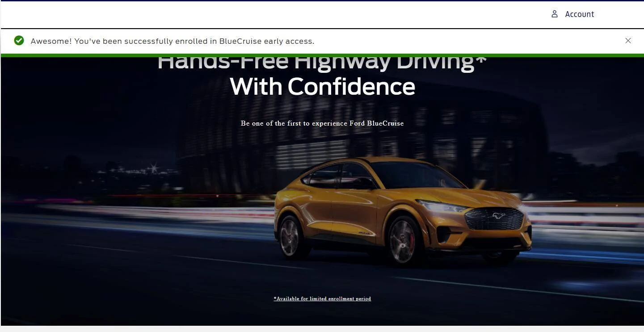Open the Account menu
This screenshot has height=332, width=644.
point(572,14)
